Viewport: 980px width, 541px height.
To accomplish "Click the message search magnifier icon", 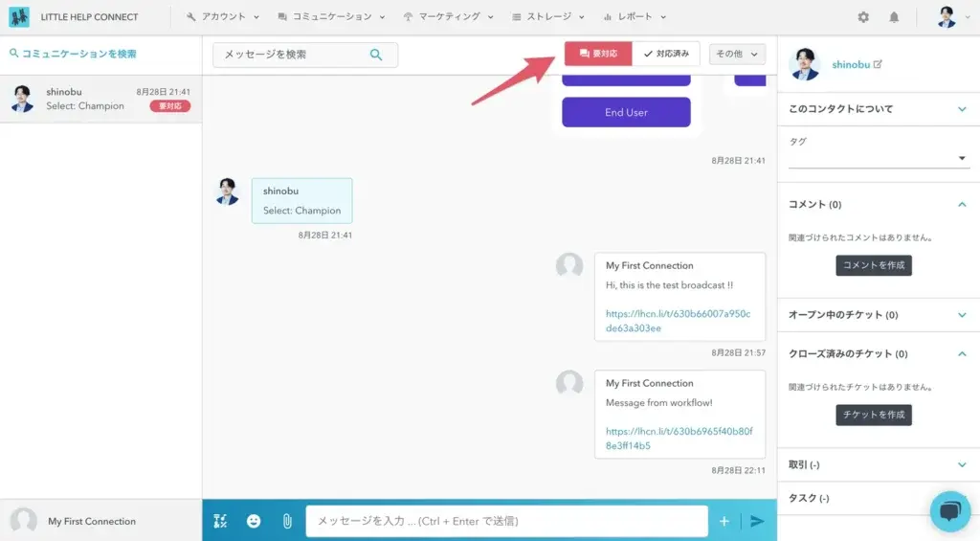I will point(376,55).
